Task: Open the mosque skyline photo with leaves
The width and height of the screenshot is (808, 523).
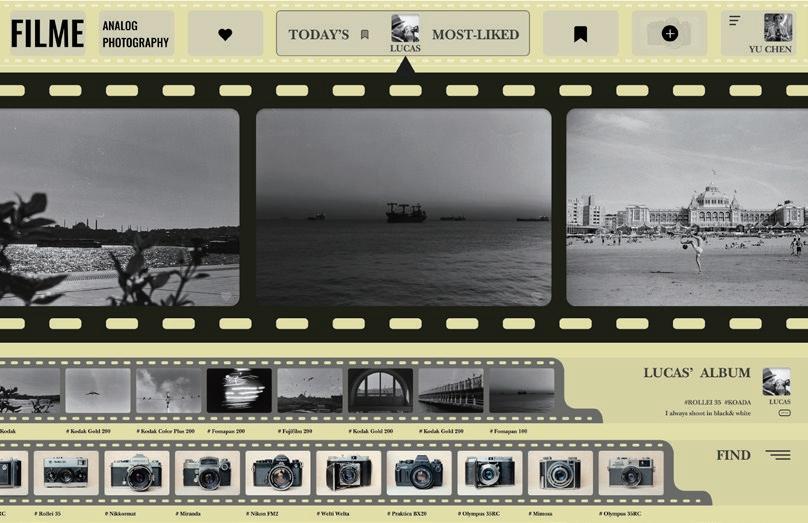Action: point(120,207)
